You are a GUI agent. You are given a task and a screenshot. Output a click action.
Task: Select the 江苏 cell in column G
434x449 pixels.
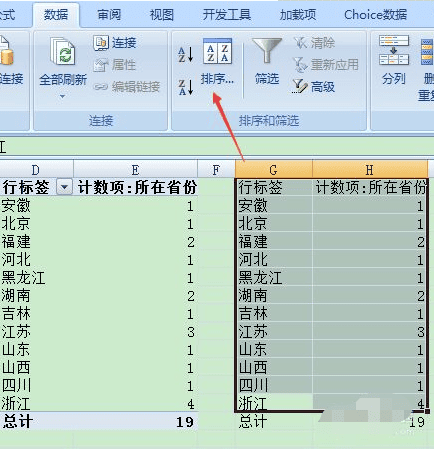pyautogui.click(x=274, y=331)
